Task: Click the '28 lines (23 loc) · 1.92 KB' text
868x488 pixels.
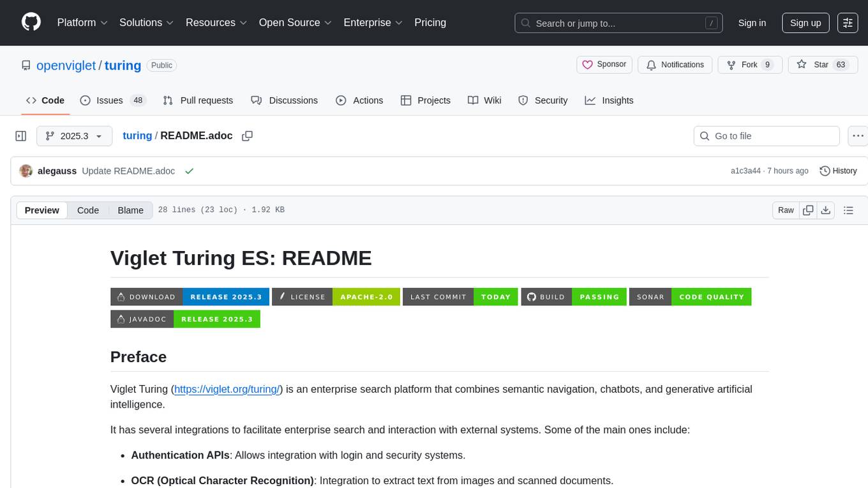Action: (x=221, y=210)
